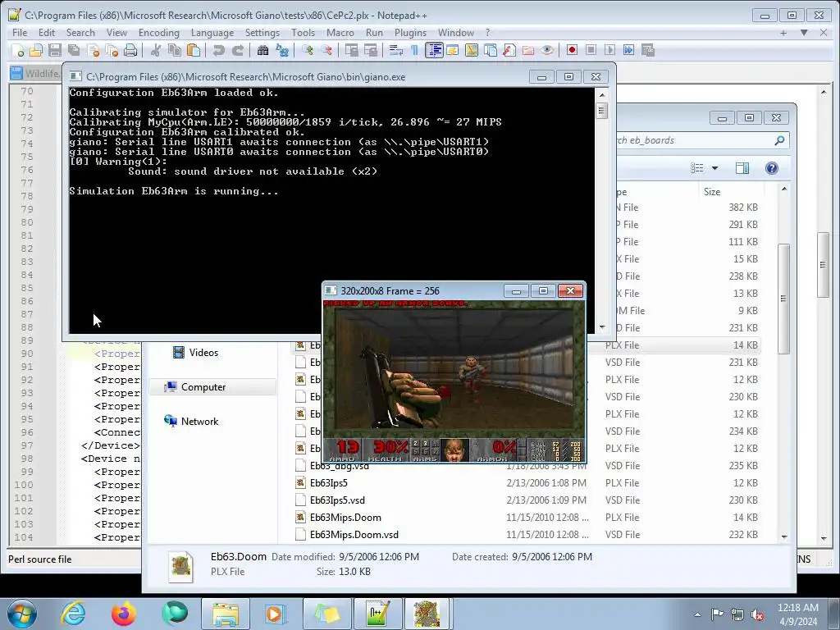Click the Save All toolbar icon

[74, 50]
